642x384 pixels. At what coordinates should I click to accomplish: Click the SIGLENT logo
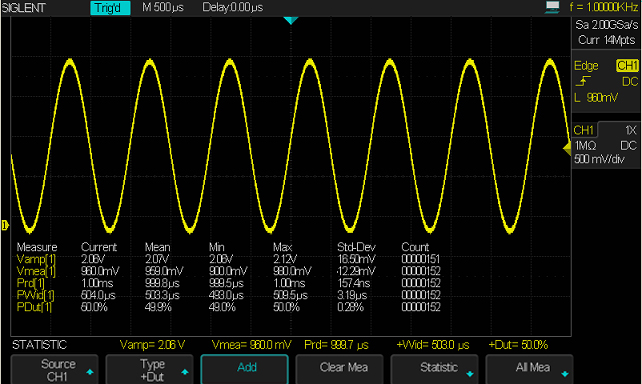point(24,8)
